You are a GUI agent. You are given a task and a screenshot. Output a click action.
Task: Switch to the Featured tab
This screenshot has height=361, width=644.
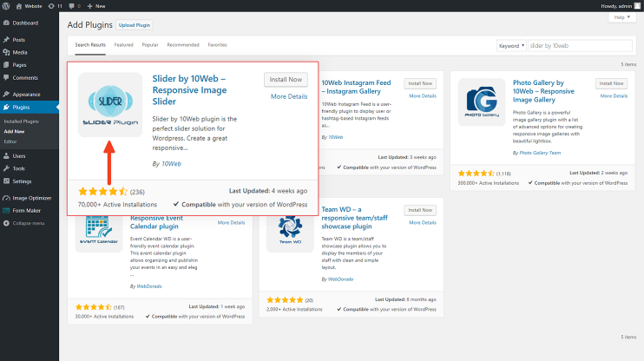(x=123, y=45)
